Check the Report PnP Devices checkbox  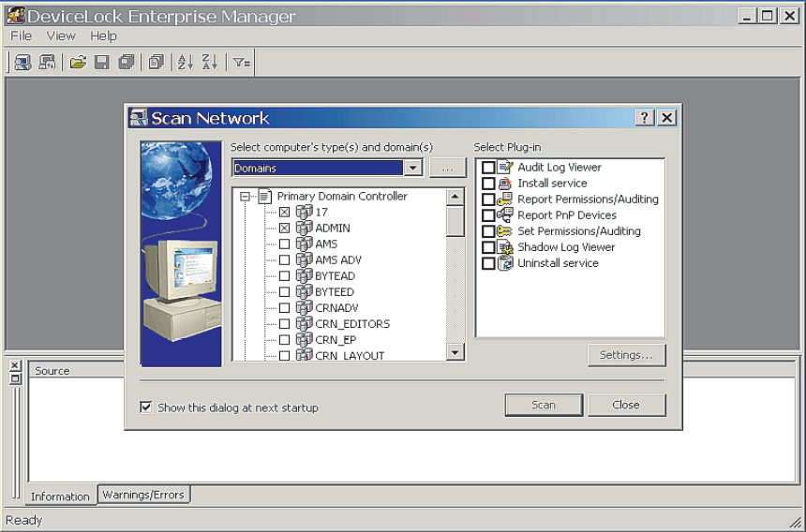(x=488, y=215)
